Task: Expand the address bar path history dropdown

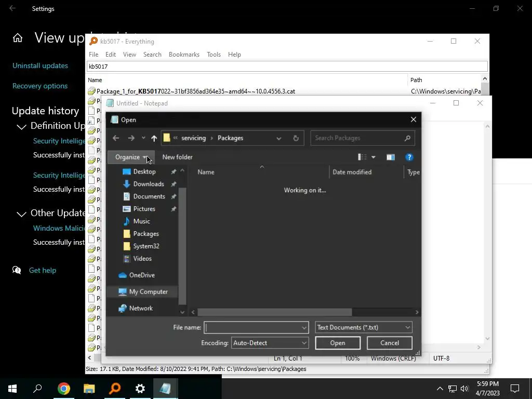Action: pos(279,138)
